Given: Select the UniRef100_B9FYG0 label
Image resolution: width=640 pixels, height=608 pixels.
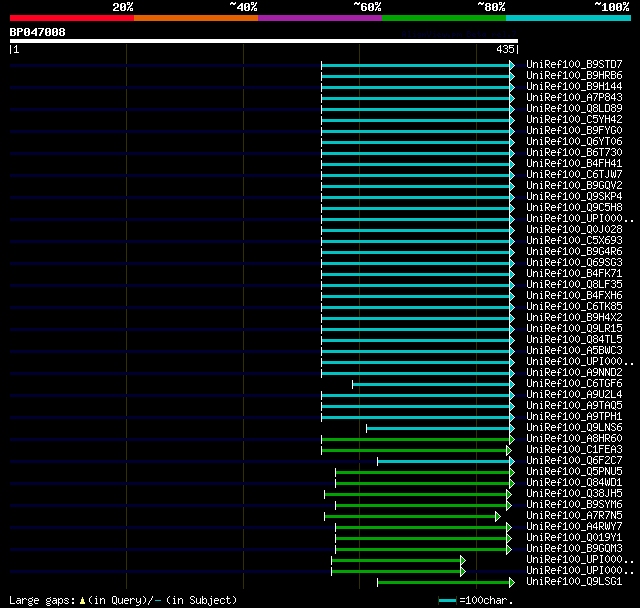Looking at the screenshot, I should 574,131.
